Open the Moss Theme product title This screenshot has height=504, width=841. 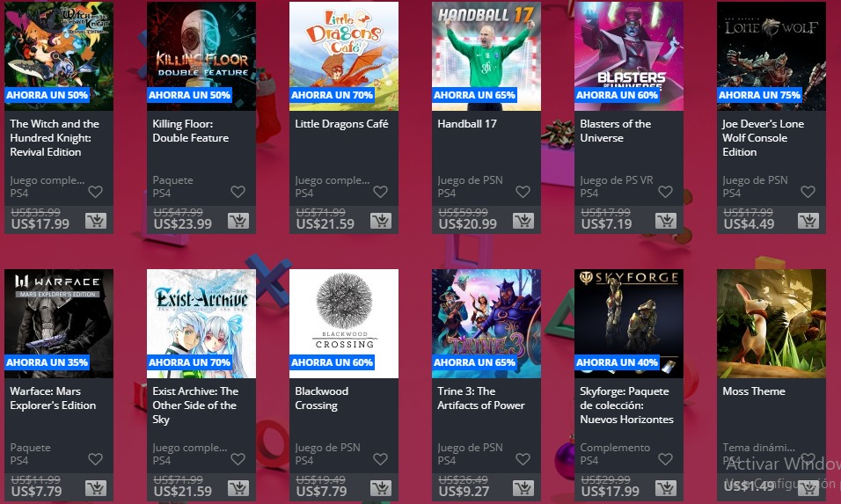(754, 391)
